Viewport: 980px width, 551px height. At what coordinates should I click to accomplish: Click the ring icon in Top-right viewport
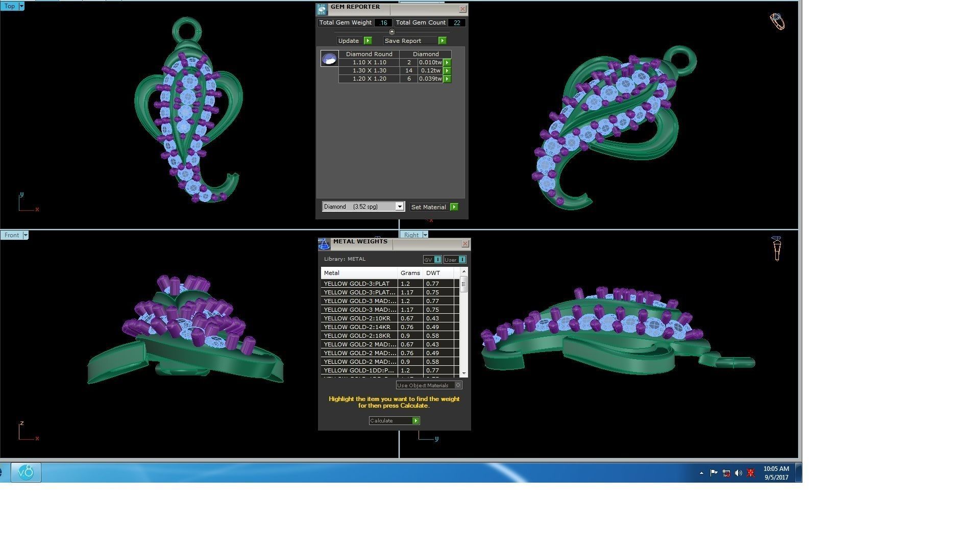(777, 21)
